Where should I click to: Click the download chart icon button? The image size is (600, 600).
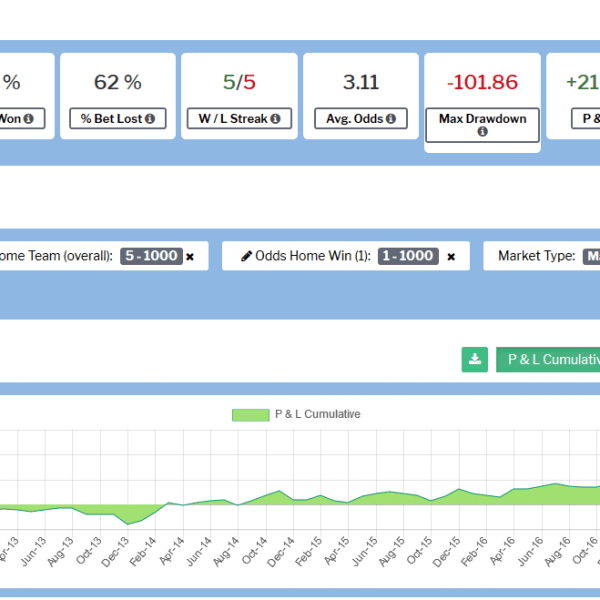[x=474, y=359]
